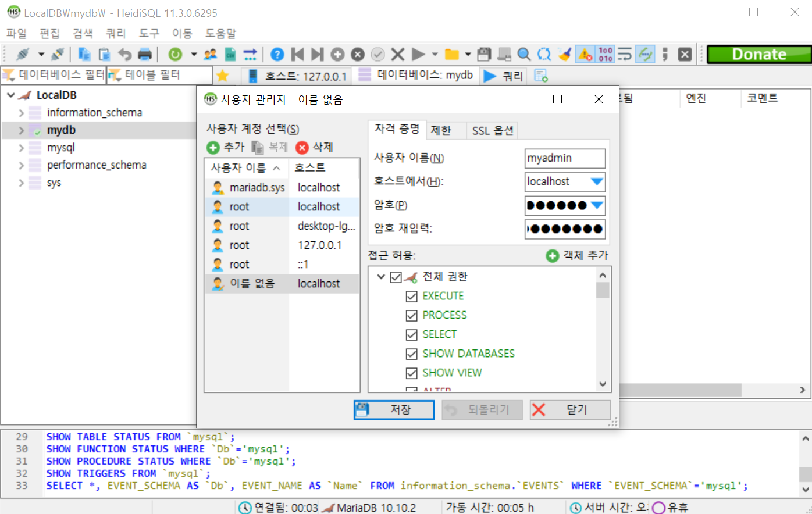Sort by the 사용자 이름 column header

pyautogui.click(x=247, y=168)
